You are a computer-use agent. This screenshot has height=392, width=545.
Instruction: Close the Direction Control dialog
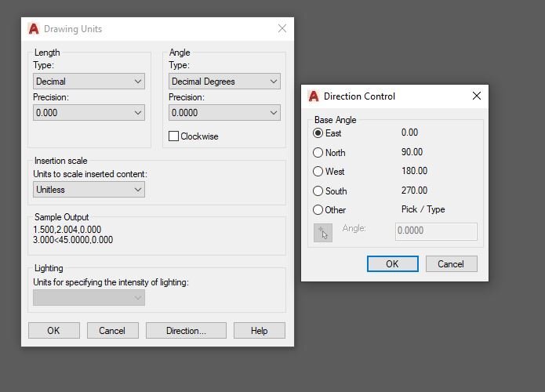[x=477, y=96]
